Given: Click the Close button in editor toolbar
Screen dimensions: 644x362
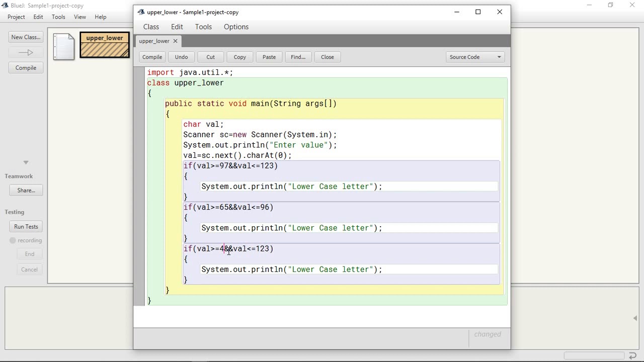Looking at the screenshot, I should coord(327,57).
